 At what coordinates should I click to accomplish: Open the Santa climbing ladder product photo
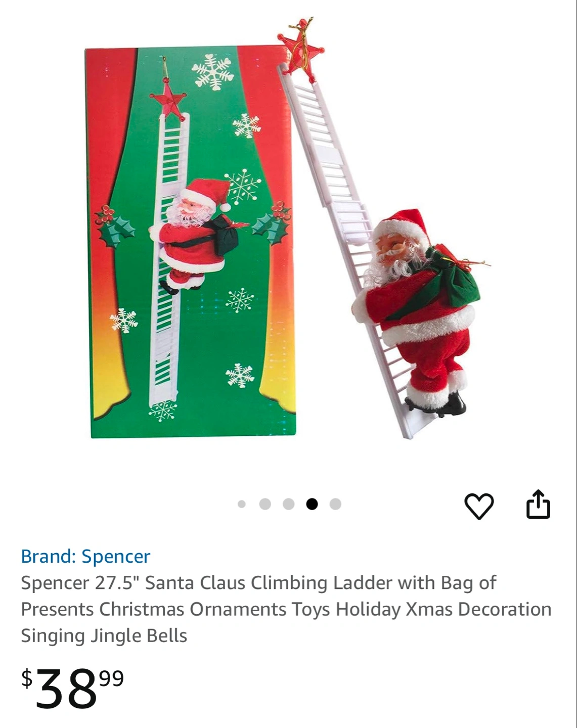[x=288, y=227]
